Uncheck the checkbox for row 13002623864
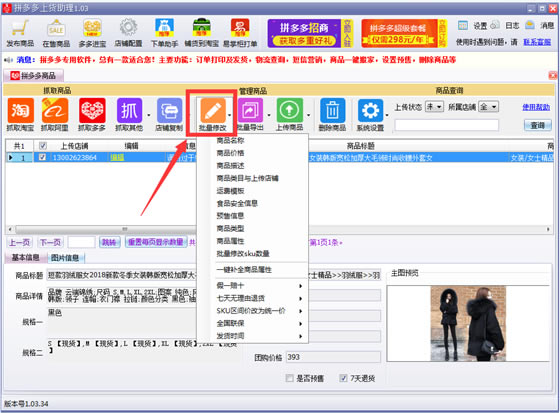 [42, 157]
